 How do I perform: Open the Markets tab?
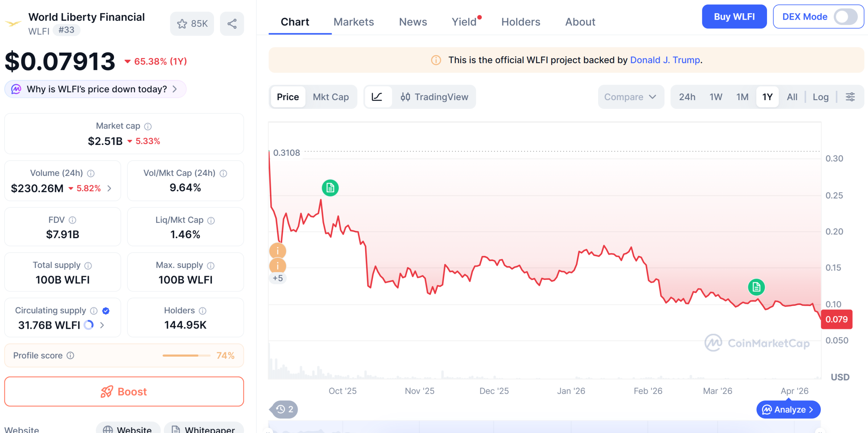354,22
